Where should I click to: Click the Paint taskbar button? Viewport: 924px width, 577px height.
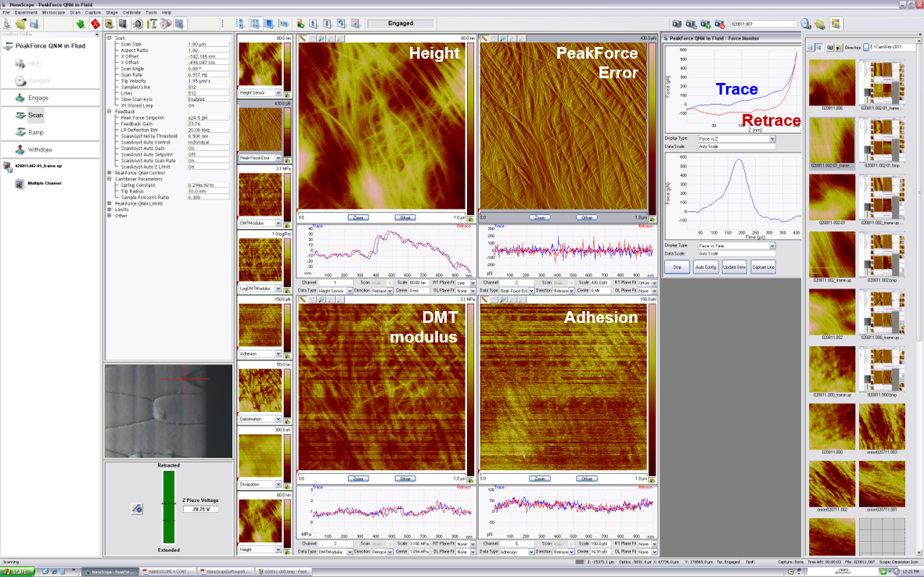(282, 571)
